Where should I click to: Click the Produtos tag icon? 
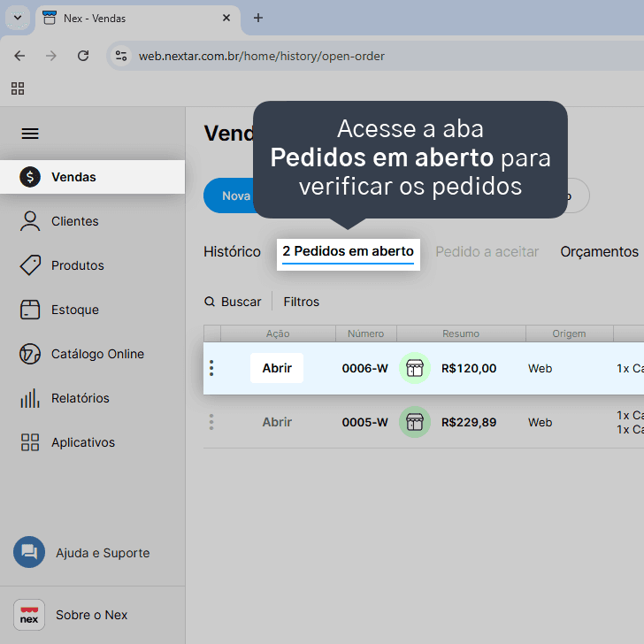click(x=30, y=265)
